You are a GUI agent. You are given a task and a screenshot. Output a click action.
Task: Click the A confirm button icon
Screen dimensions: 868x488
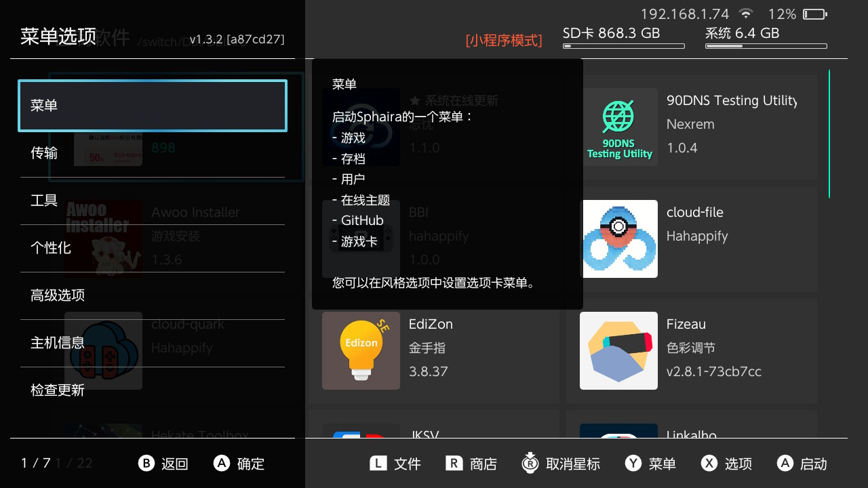(x=222, y=464)
